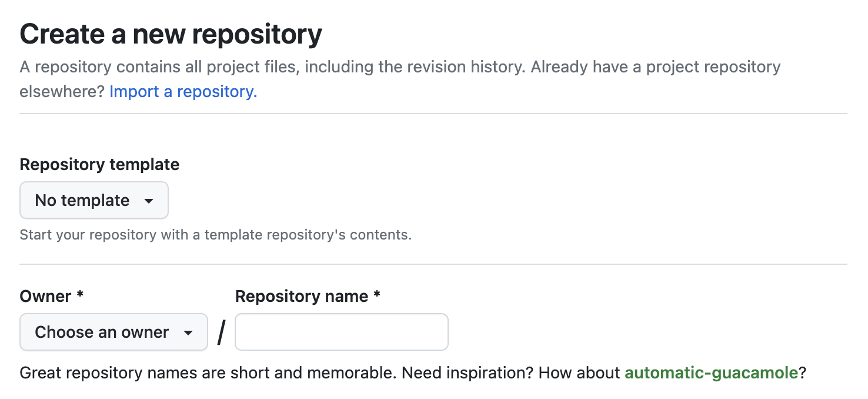868x399 pixels.
Task: Click the caret arrow beside No template
Action: (149, 201)
